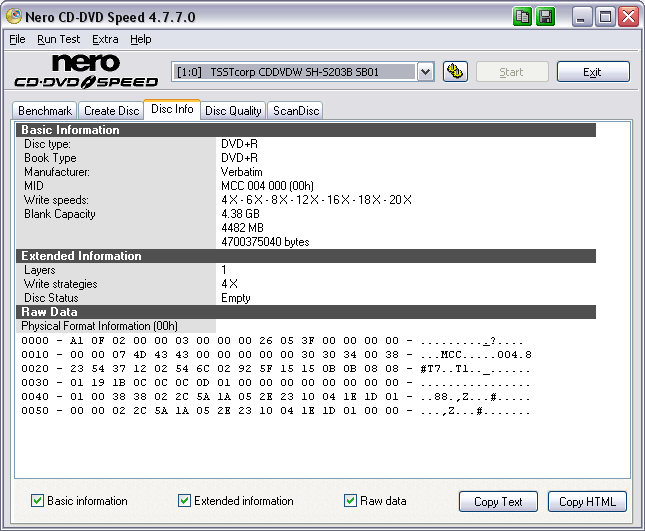This screenshot has height=531, width=645.
Task: Click the Disc type label
Action: [x=47, y=144]
